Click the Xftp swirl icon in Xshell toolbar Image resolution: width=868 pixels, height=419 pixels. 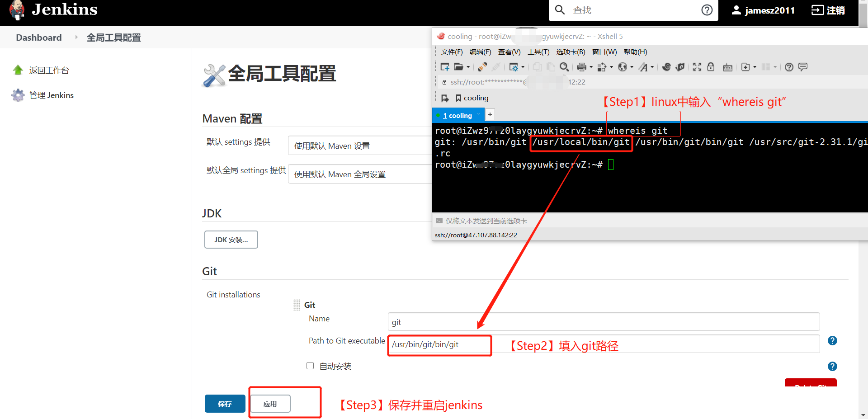(x=666, y=67)
